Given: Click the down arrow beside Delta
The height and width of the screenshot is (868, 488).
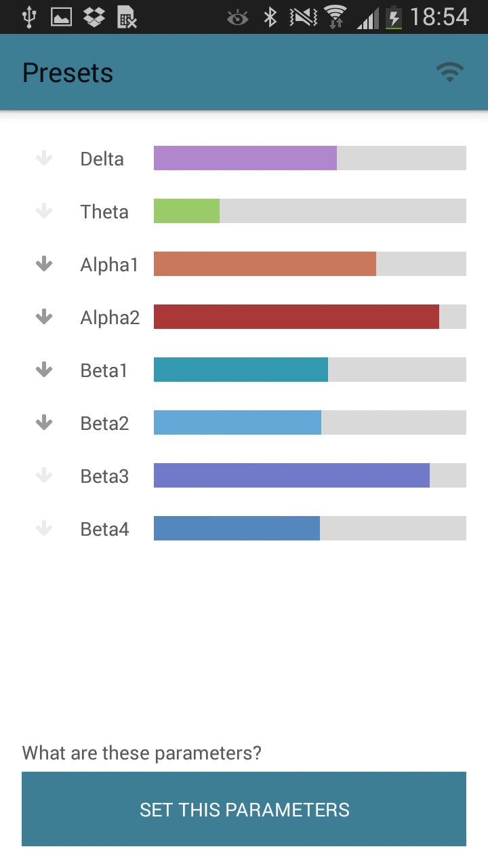Looking at the screenshot, I should (44, 159).
